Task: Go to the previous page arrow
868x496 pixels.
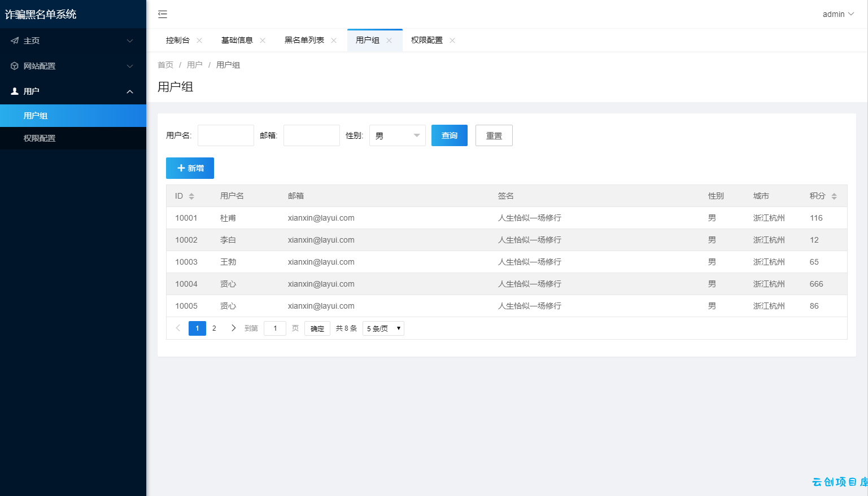Action: coord(178,328)
